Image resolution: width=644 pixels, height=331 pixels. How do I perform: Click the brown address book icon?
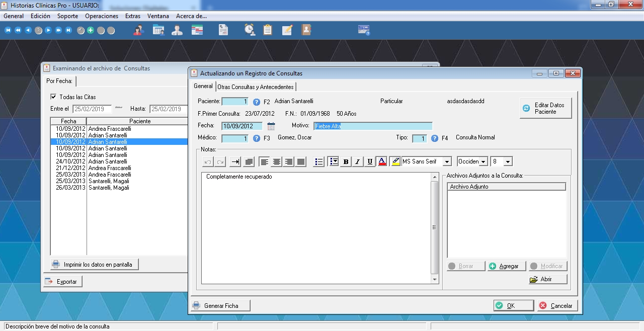(306, 30)
